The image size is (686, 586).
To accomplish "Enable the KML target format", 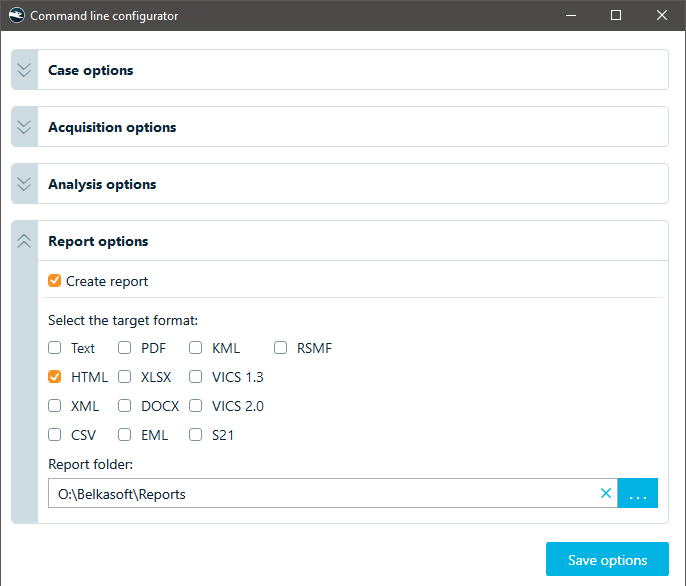I will 196,348.
